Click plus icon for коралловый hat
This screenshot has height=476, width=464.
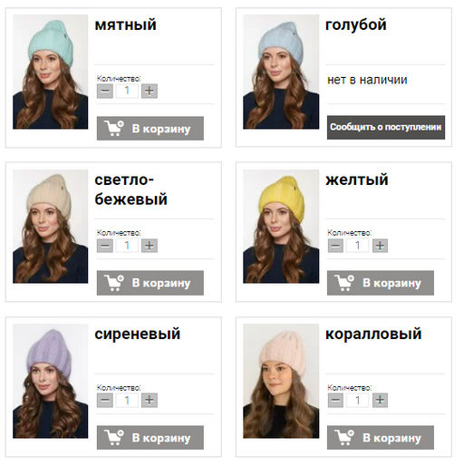click(380, 400)
